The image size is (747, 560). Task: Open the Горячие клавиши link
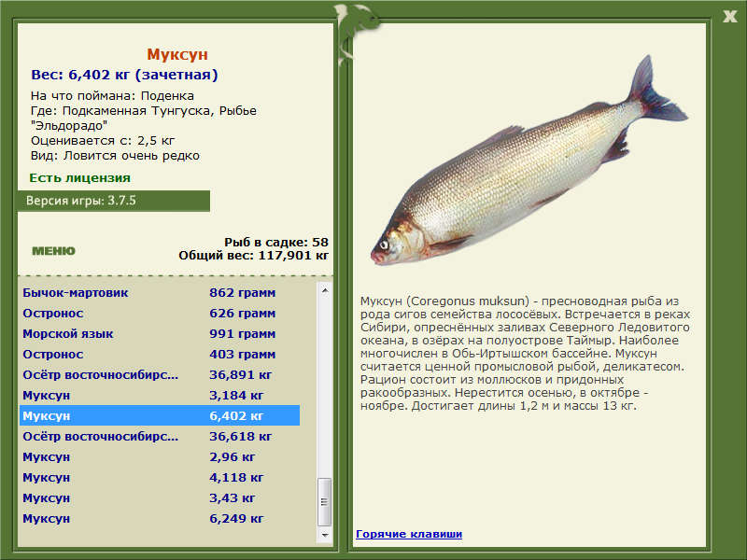click(409, 534)
